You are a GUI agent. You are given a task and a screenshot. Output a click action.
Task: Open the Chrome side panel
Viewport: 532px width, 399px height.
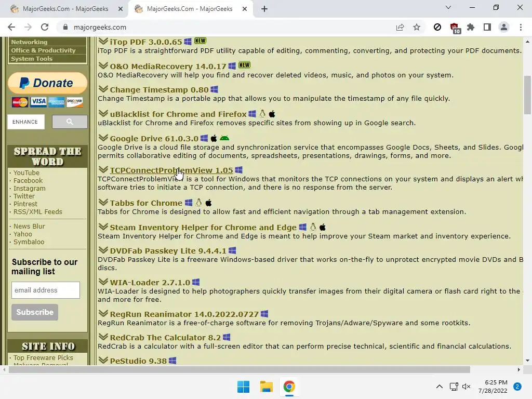coord(487,27)
